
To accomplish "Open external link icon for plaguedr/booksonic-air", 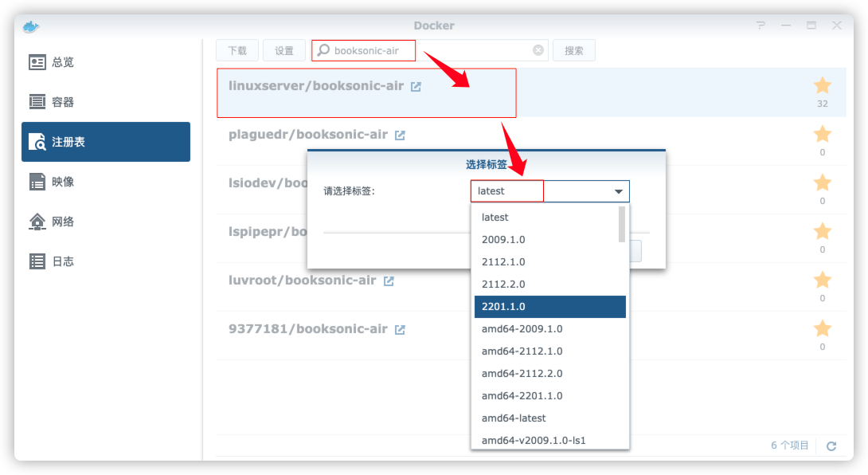I will (x=400, y=135).
